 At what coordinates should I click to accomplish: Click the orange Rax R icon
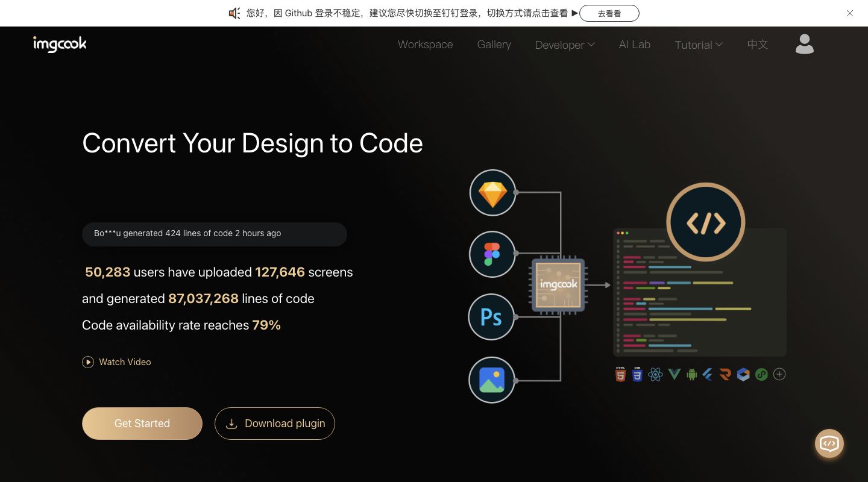tap(725, 375)
